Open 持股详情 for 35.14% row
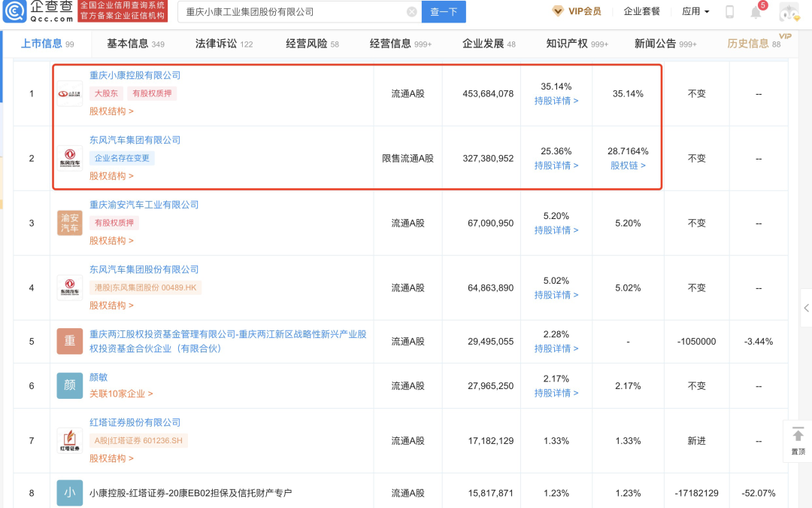The width and height of the screenshot is (812, 508). coord(556,101)
